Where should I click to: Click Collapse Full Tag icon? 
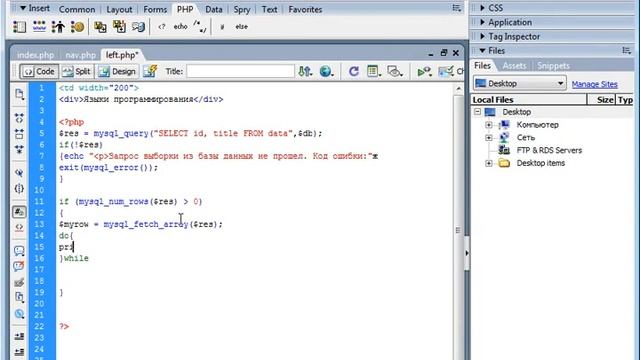19,118
